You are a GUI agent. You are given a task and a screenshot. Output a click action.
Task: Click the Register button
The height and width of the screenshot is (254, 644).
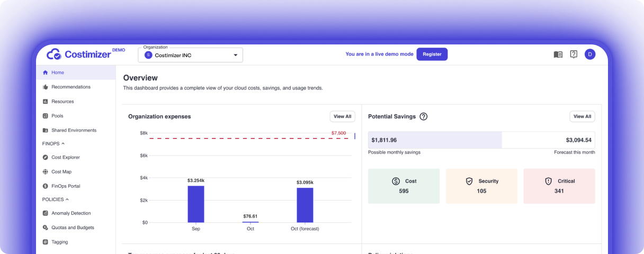(x=432, y=54)
